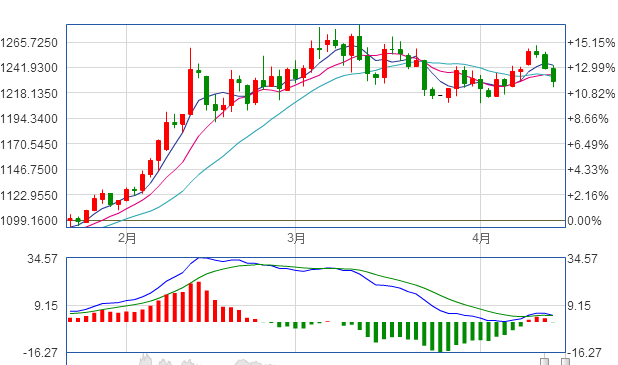Click the gray navigator overview area below MACD
This screenshot has height=365, width=618.
315,359
